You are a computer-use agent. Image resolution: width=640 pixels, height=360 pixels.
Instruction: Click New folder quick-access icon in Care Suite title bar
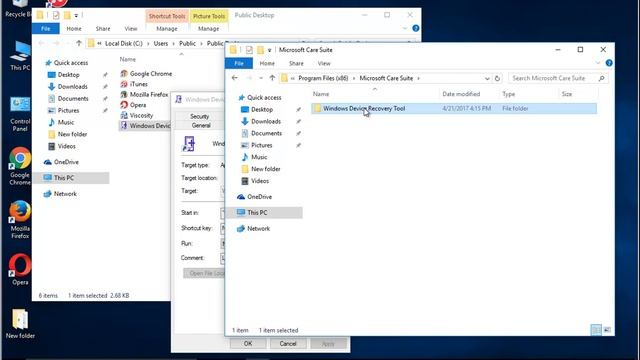(260, 50)
